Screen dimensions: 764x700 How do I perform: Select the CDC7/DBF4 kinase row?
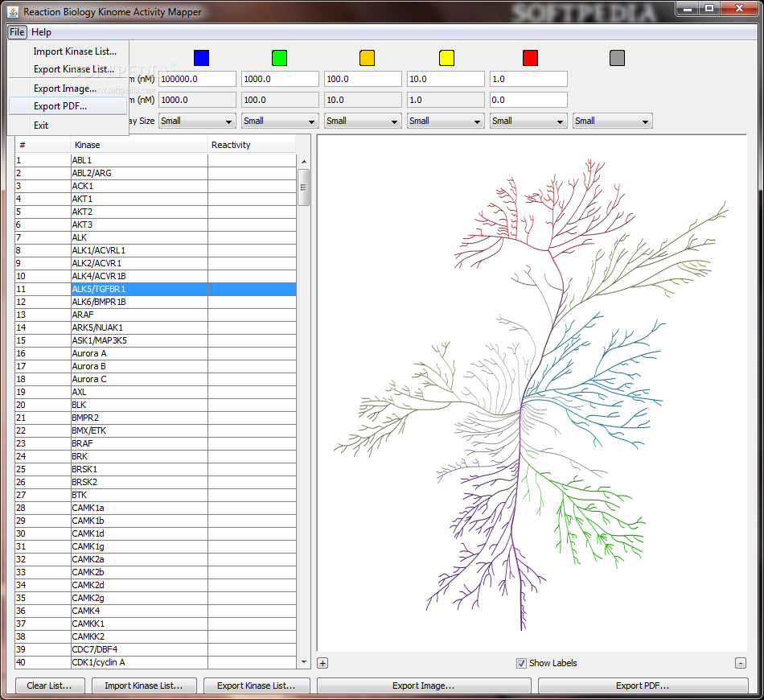click(155, 649)
